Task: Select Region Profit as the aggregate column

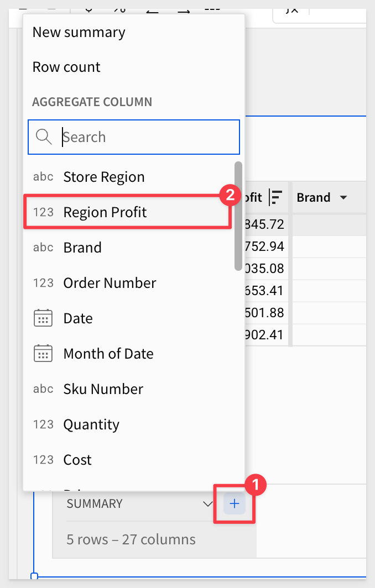Action: click(x=127, y=212)
